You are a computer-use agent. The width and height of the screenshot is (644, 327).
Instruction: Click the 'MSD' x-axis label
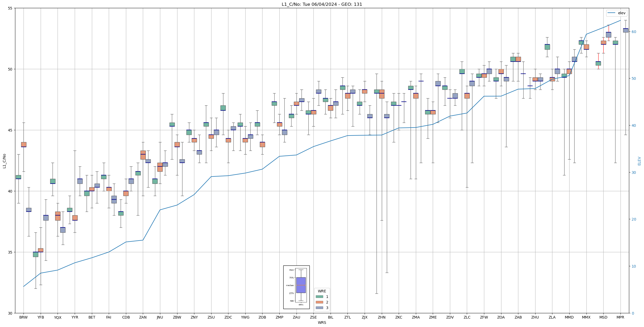pos(603,317)
